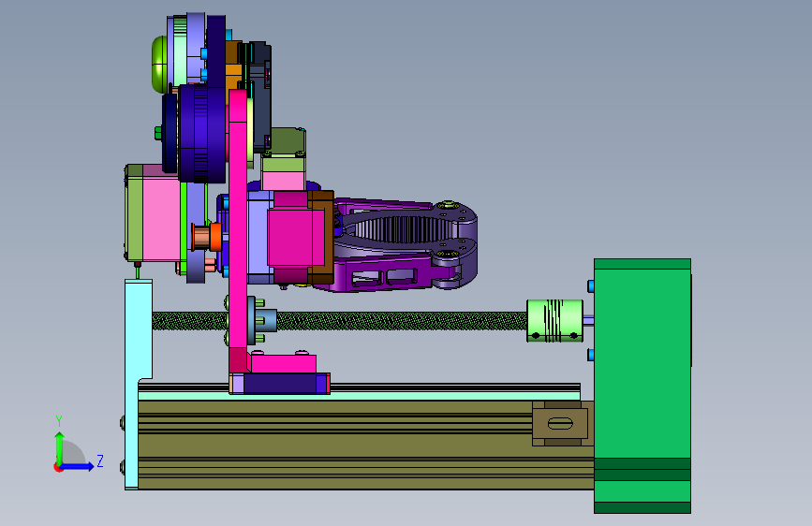Pick the light green flexible shaft coupling
812x526 pixels.
coord(554,320)
